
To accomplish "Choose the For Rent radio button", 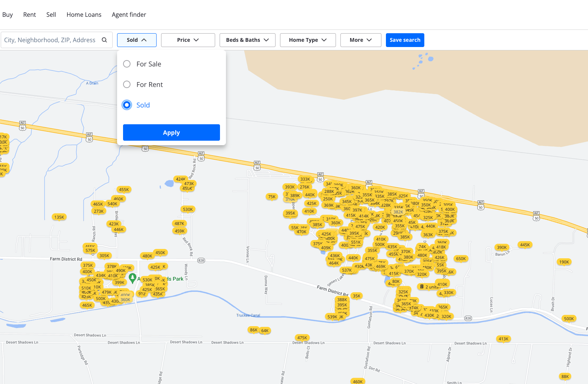I will pos(127,84).
